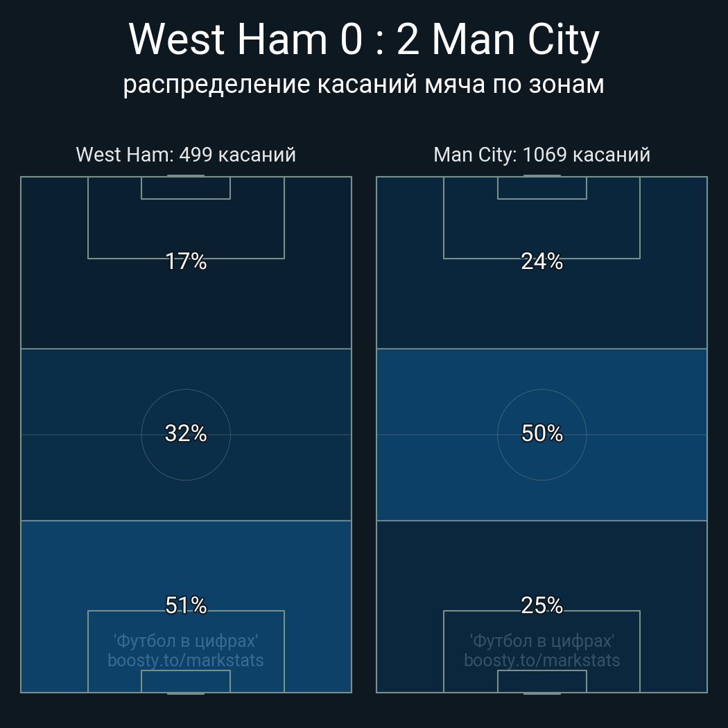Click Man City's 50% midfield zone label
This screenshot has height=728, width=728.
coord(542,433)
